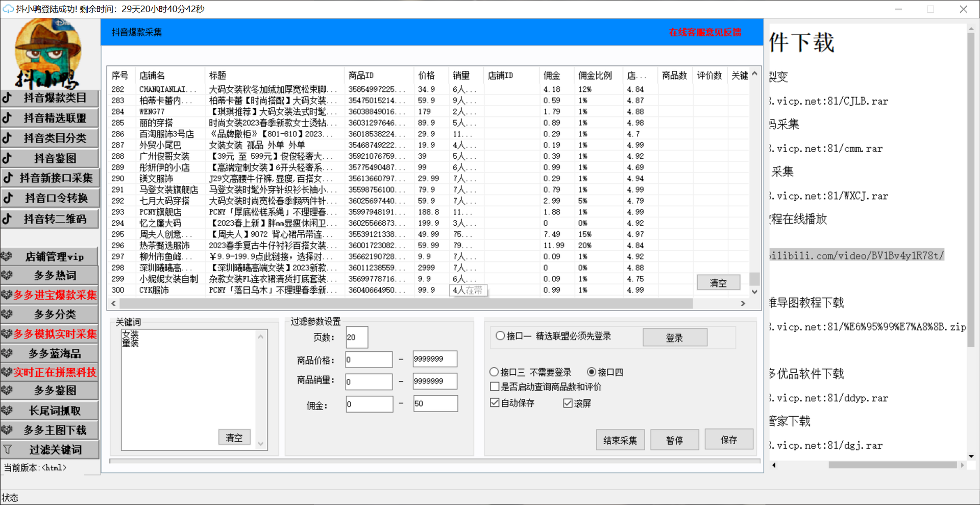Click keyword box scroll-up arrow
This screenshot has height=505, width=980.
point(261,336)
